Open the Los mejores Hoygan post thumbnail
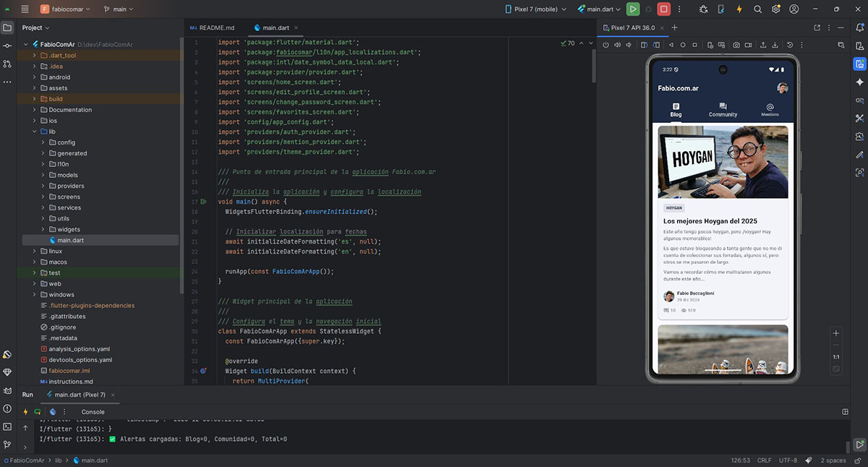 click(723, 162)
